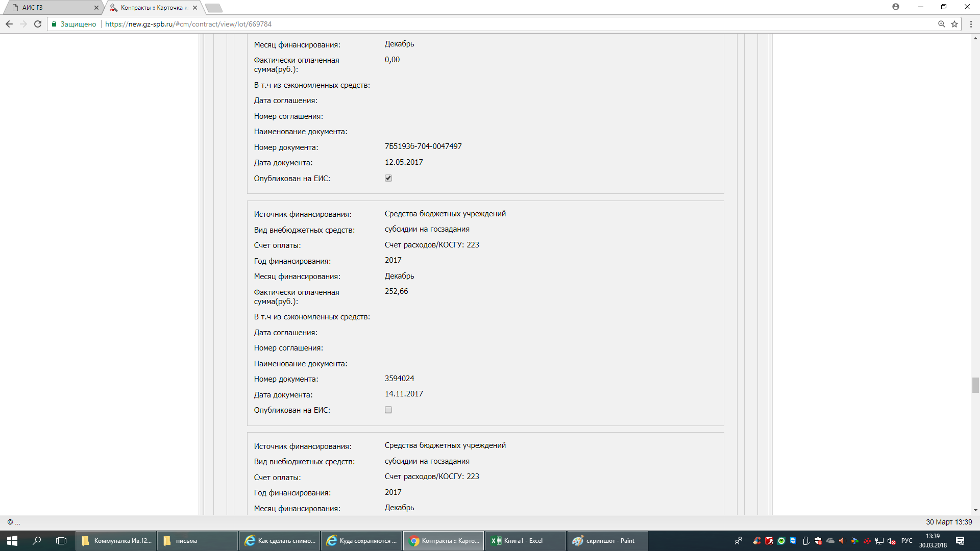Open Windows Defender shield tray icon
Screen dimensions: 980x551
(818, 541)
